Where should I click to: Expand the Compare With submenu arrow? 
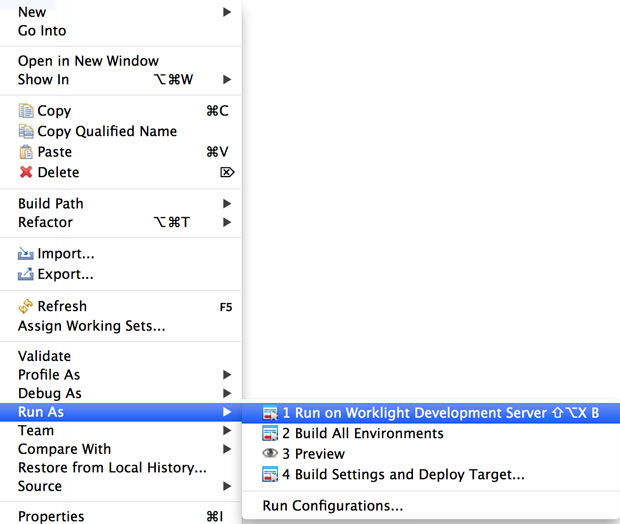pos(227,449)
